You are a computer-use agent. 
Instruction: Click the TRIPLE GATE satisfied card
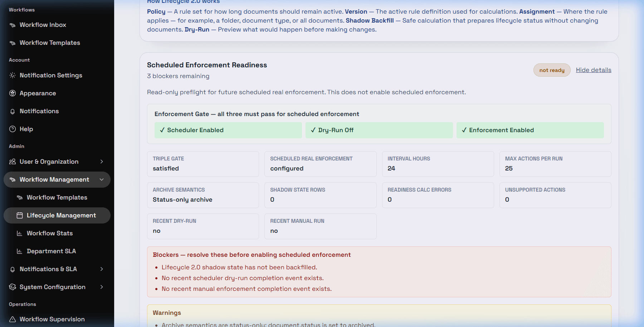tap(203, 164)
